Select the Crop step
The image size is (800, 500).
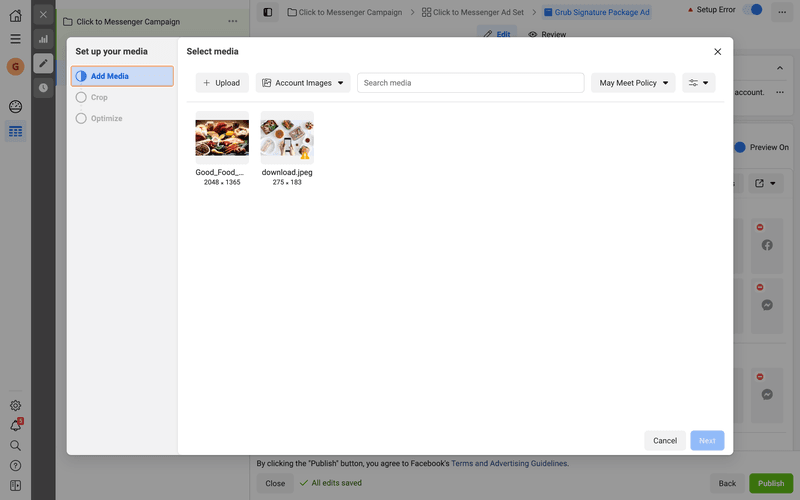coord(99,97)
